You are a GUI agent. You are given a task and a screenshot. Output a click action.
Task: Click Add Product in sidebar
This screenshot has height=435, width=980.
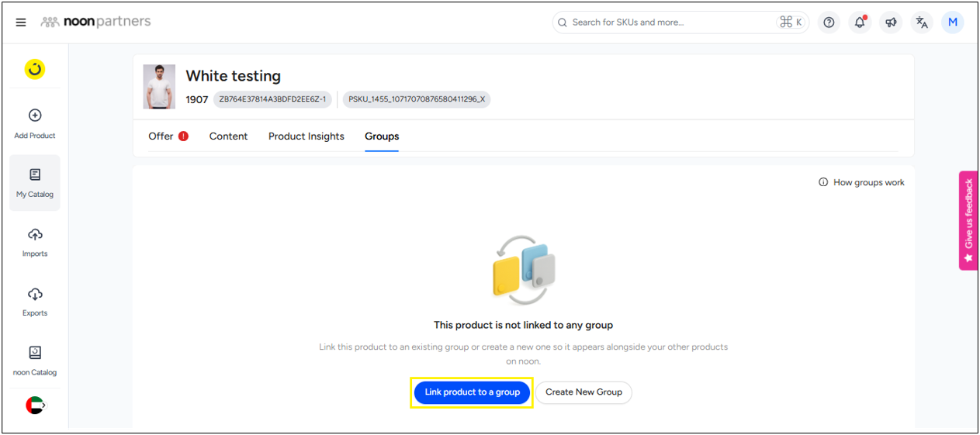click(35, 124)
